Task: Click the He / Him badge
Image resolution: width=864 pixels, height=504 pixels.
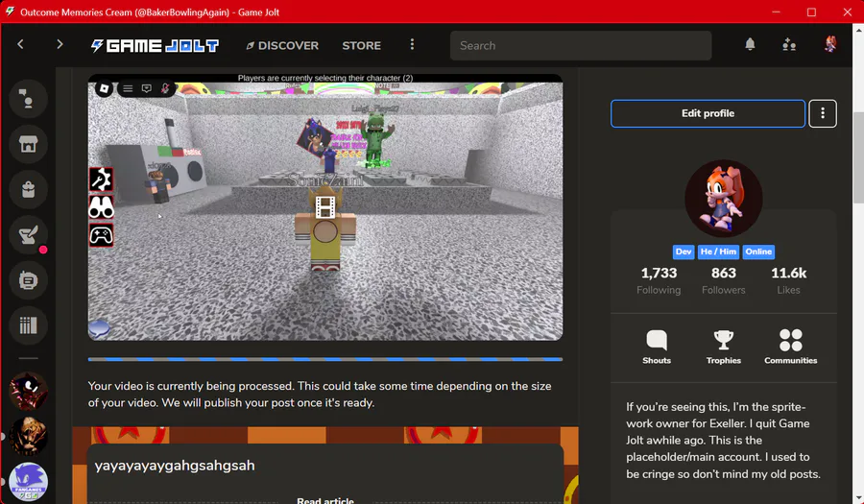Action: (718, 252)
